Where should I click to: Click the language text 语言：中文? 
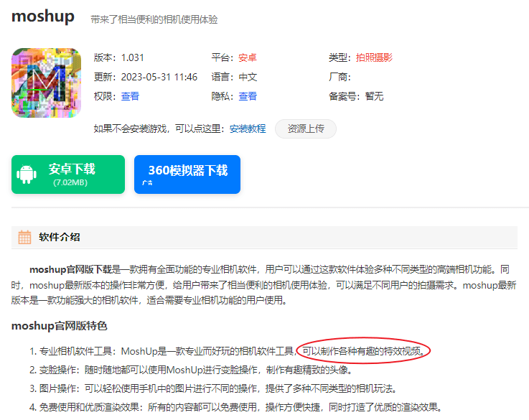[x=234, y=78]
